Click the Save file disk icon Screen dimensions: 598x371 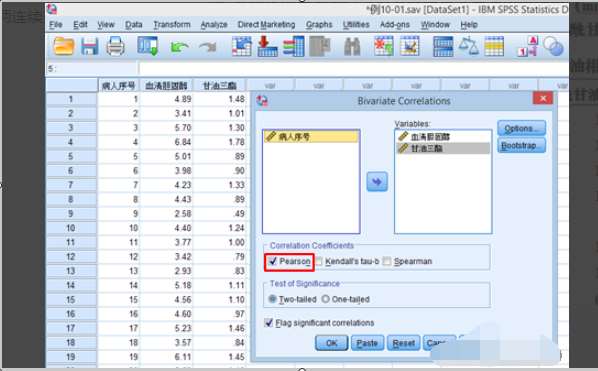click(90, 47)
